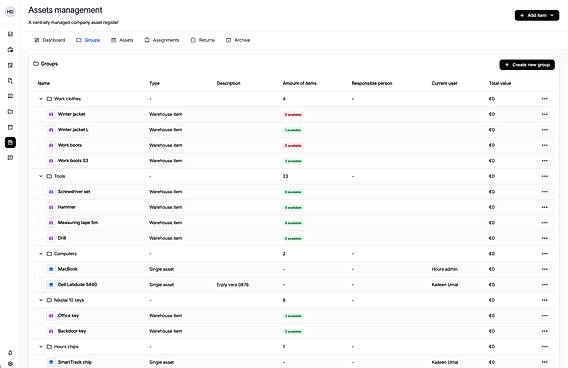Viewport: 568px width, 368px height.
Task: Click the folder icon of Tools group
Action: pyautogui.click(x=49, y=176)
